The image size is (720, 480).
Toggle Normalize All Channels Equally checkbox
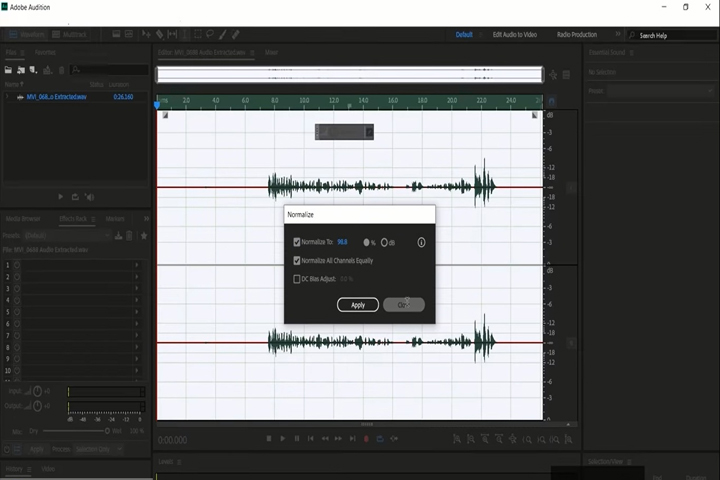coord(297,260)
